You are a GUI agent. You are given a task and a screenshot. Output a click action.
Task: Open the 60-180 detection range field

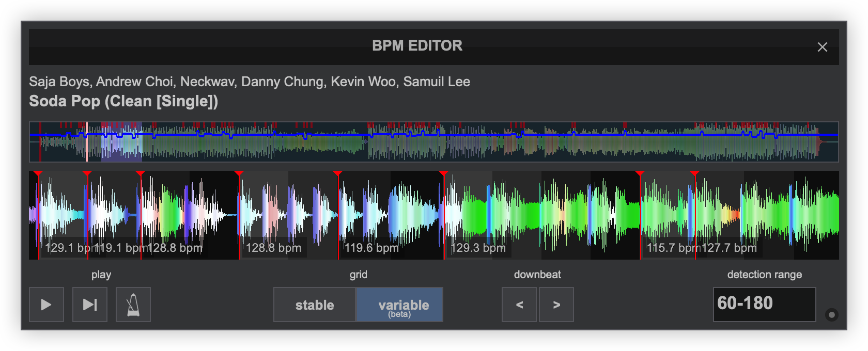pyautogui.click(x=764, y=304)
